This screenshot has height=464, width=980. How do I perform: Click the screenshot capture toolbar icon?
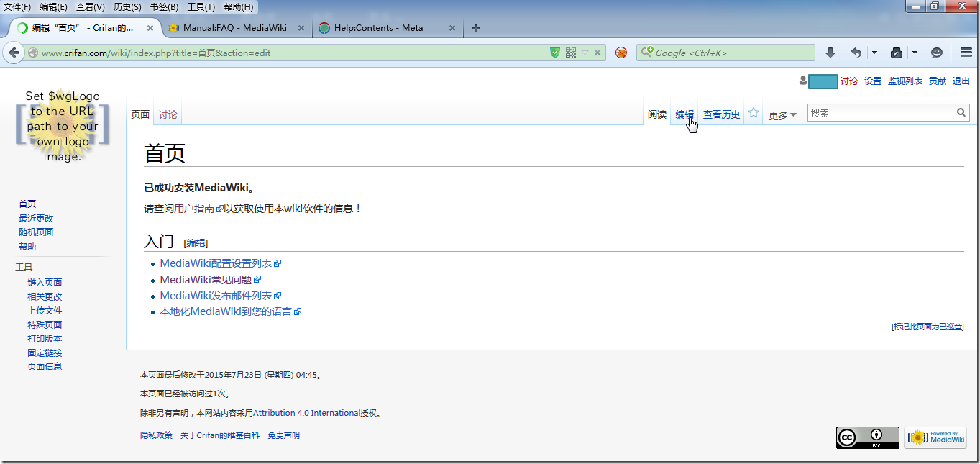[x=897, y=53]
